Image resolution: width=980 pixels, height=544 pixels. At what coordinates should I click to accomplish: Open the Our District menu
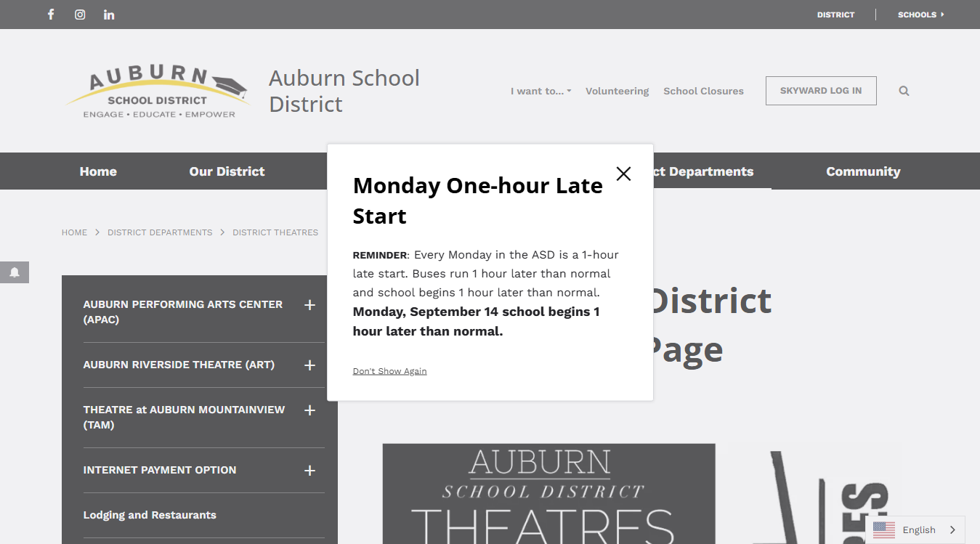click(x=227, y=171)
